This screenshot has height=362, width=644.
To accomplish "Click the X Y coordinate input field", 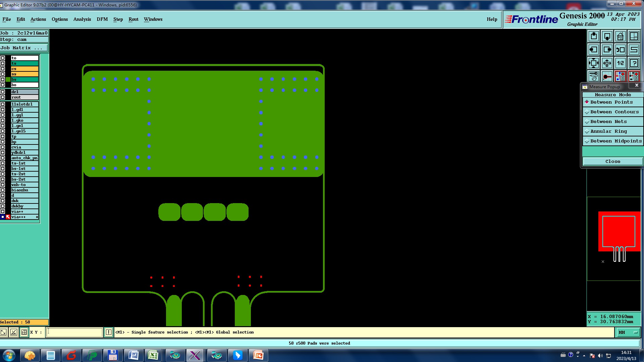I will click(74, 332).
